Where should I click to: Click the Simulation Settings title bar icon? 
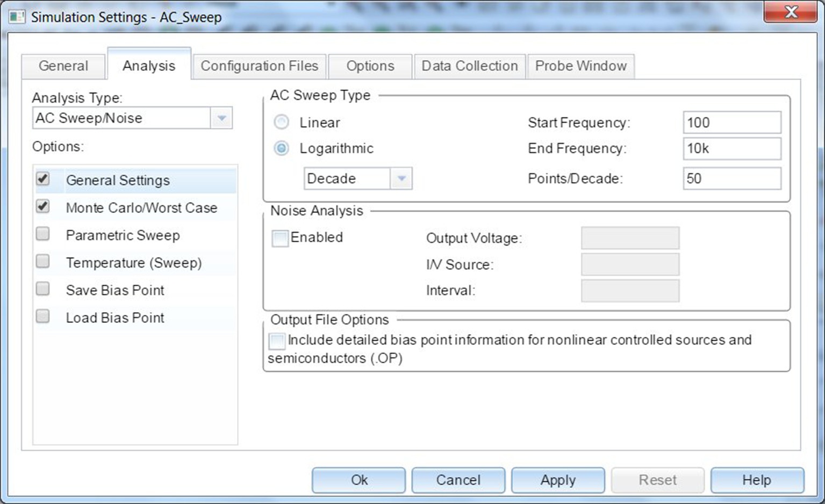click(x=17, y=17)
